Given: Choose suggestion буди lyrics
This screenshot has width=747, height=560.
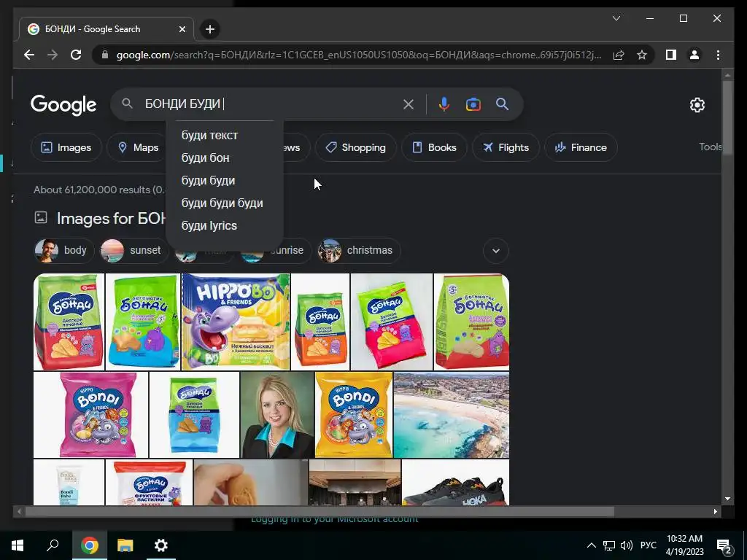Looking at the screenshot, I should pos(225,226).
